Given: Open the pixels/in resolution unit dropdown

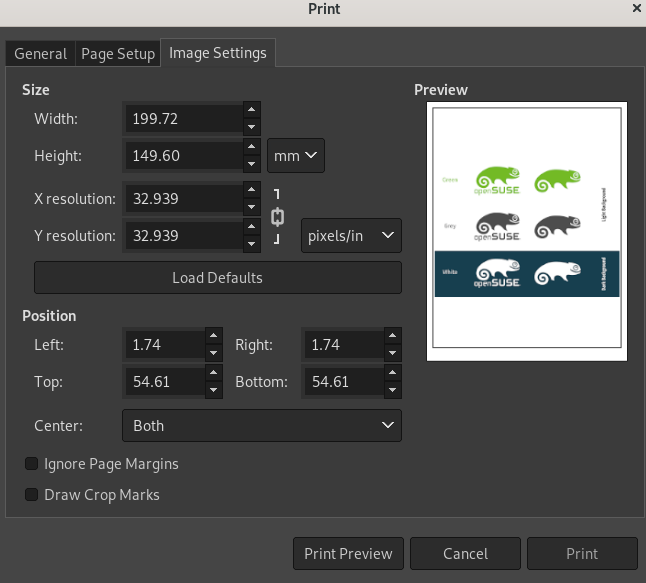Looking at the screenshot, I should [351, 237].
